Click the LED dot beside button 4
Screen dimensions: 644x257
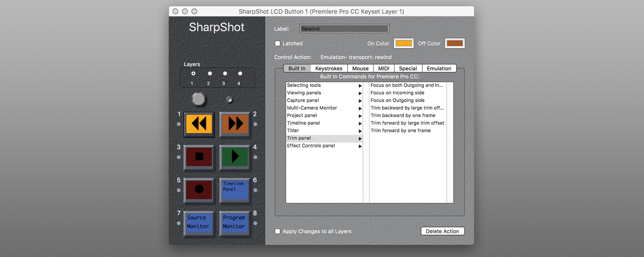[x=255, y=157]
